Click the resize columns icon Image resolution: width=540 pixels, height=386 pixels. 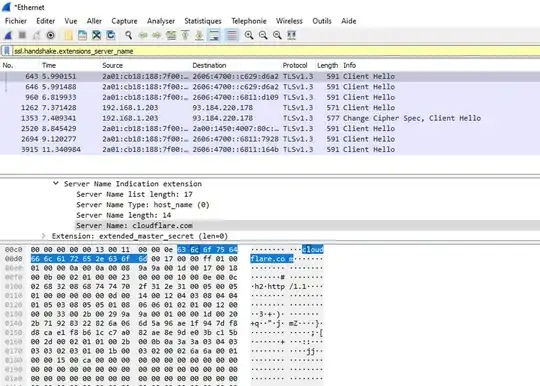(291, 35)
